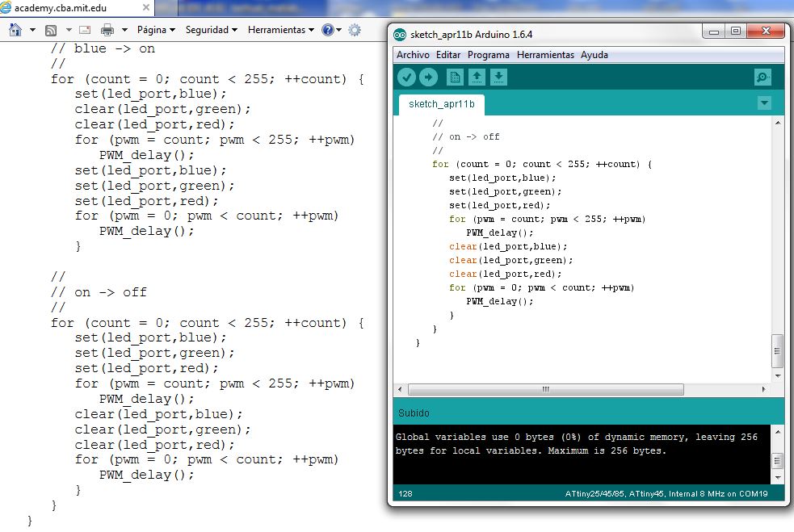Viewport: 794px width, 532px height.
Task: Click 'clear(led_port,blue);' in Arduino editor
Action: pyautogui.click(x=508, y=246)
